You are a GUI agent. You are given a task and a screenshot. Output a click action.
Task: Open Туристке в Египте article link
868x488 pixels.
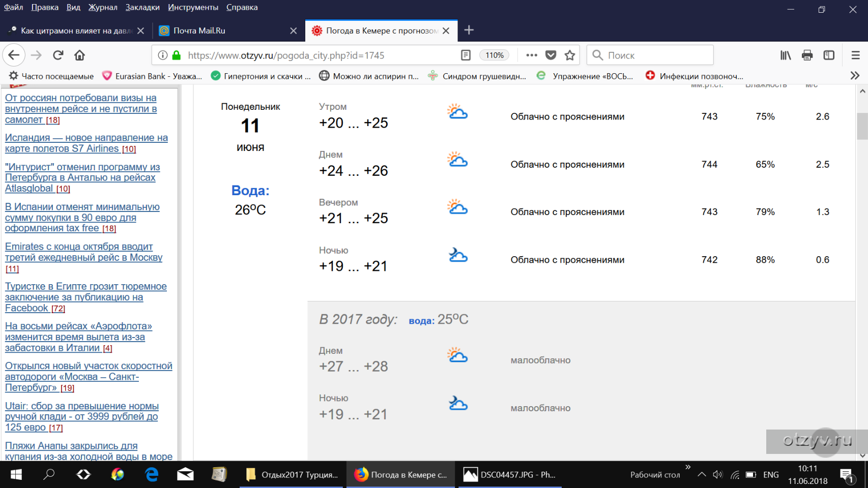[x=85, y=297]
